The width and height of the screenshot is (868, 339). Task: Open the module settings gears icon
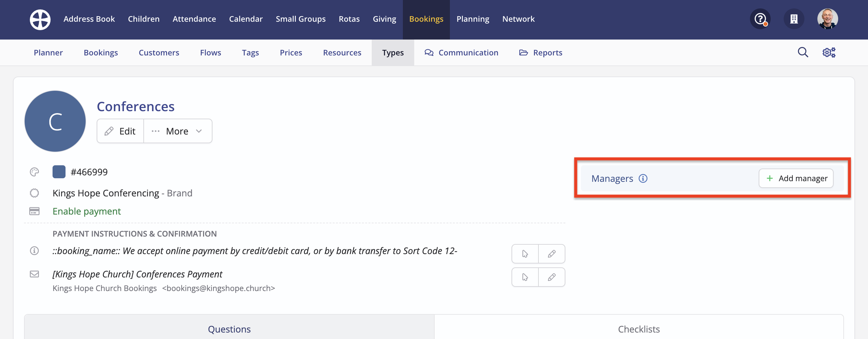click(829, 53)
